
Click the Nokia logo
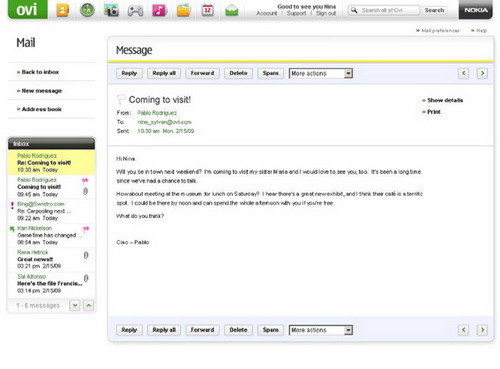point(476,10)
